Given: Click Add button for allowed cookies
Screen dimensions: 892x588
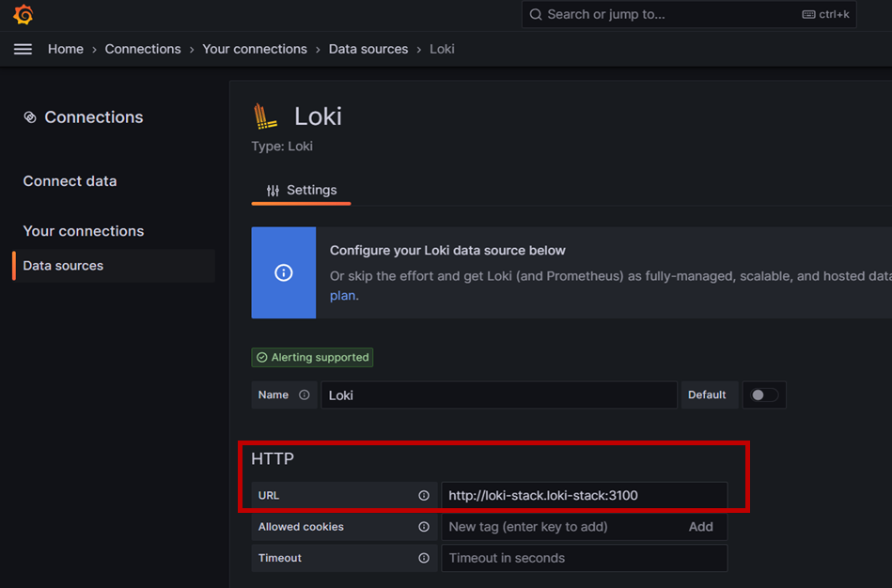Looking at the screenshot, I should click(x=701, y=527).
